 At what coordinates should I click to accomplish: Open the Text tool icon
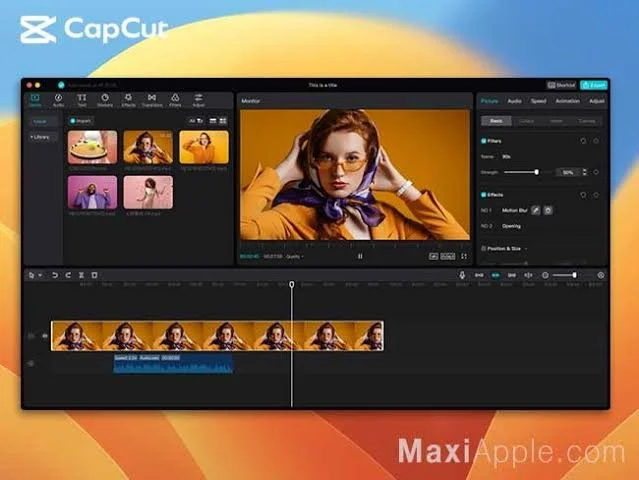click(x=82, y=98)
